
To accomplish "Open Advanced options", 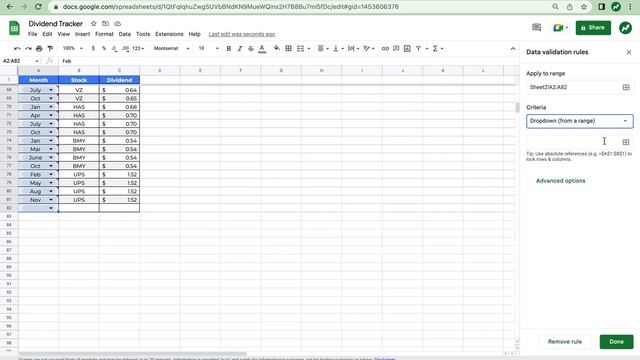I will point(560,181).
